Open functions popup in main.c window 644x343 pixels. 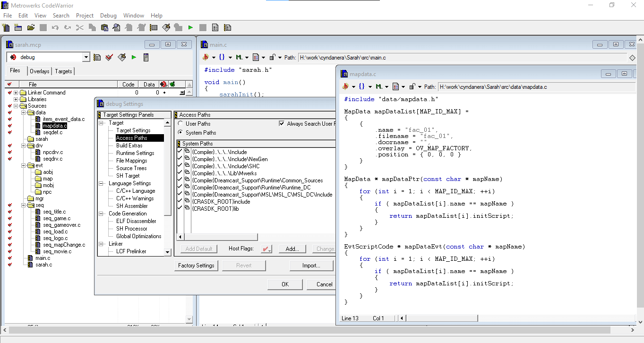225,58
